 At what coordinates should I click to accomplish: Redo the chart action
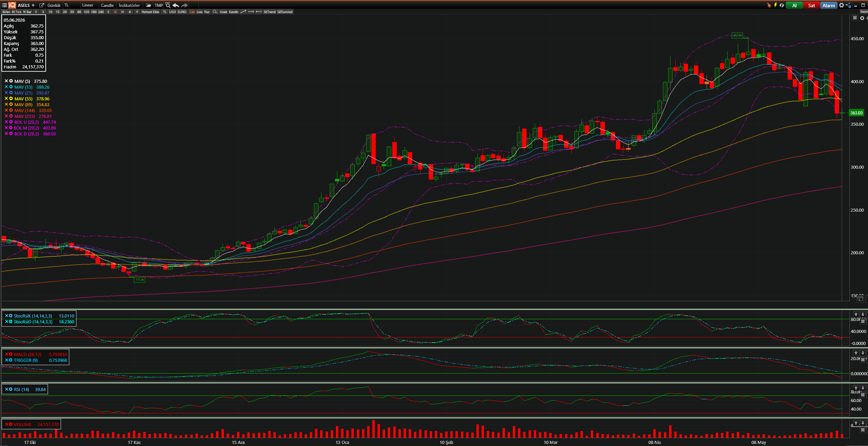(x=184, y=5)
